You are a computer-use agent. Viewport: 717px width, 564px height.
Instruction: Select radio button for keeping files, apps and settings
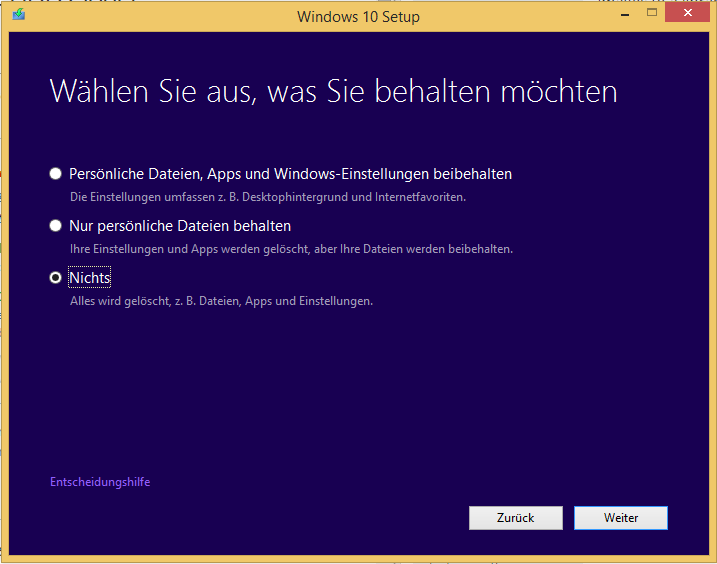(x=56, y=174)
